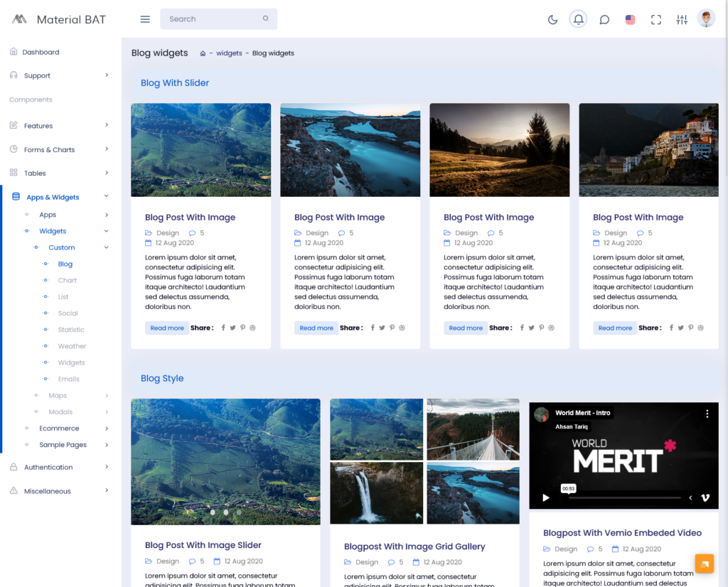Click Read more on second blog card
Viewport: 728px width, 587px height.
pos(316,328)
